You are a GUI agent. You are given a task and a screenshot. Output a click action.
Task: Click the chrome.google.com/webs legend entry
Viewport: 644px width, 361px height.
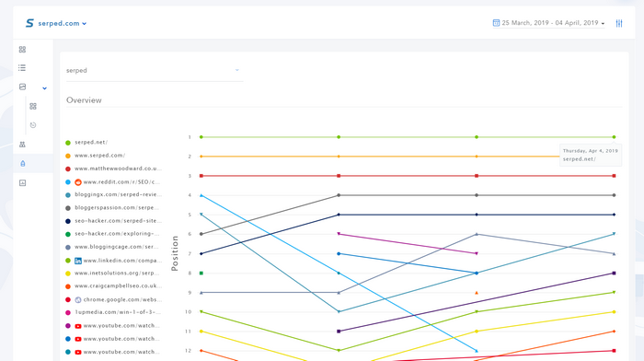point(114,299)
